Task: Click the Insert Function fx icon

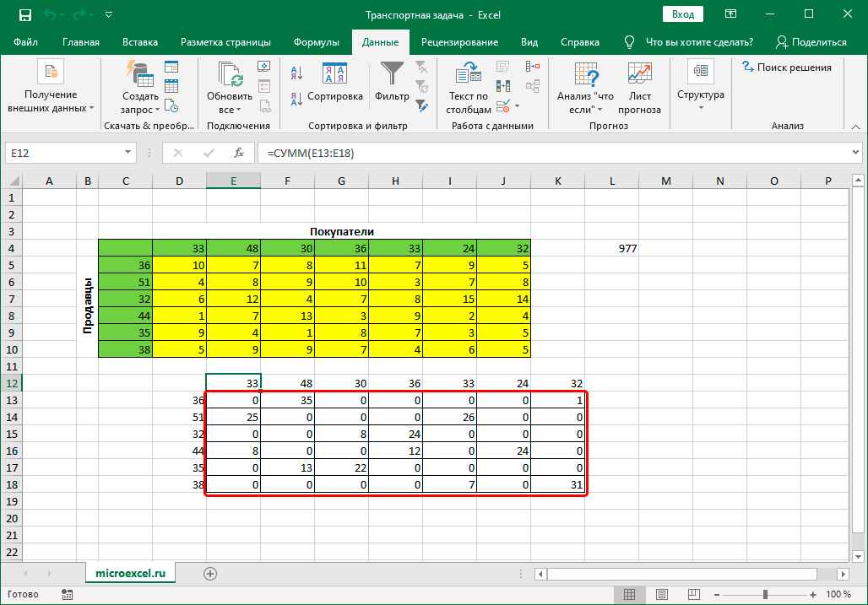Action: [x=239, y=153]
